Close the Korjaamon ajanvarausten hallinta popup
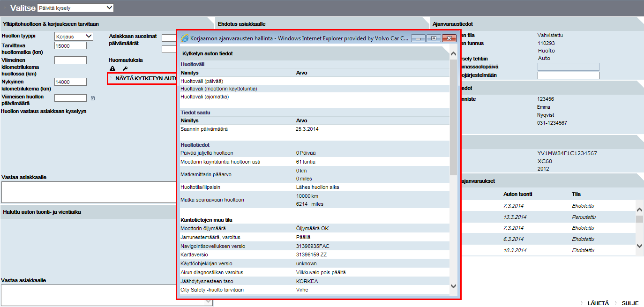 click(x=449, y=38)
